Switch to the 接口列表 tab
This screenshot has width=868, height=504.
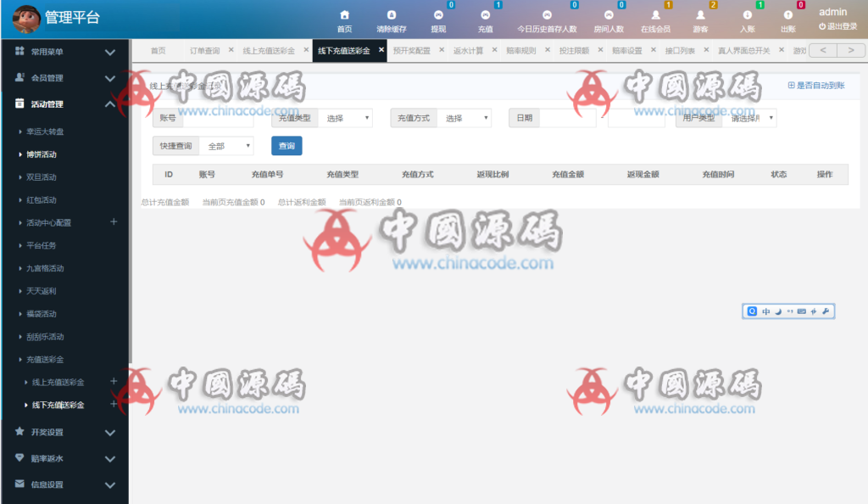(x=680, y=50)
